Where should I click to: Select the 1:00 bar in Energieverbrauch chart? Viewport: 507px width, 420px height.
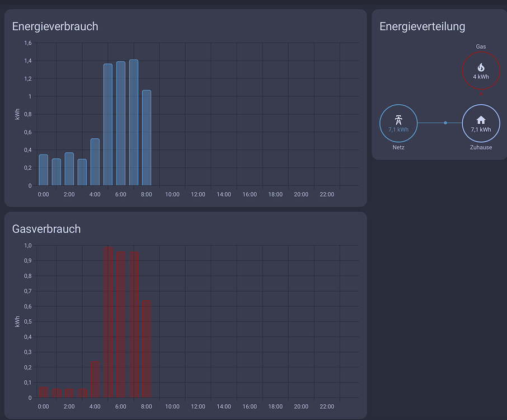(x=57, y=172)
